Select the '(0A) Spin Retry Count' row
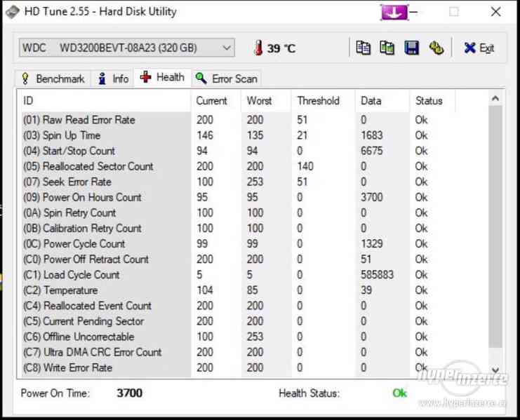The image size is (520, 420). point(239,213)
